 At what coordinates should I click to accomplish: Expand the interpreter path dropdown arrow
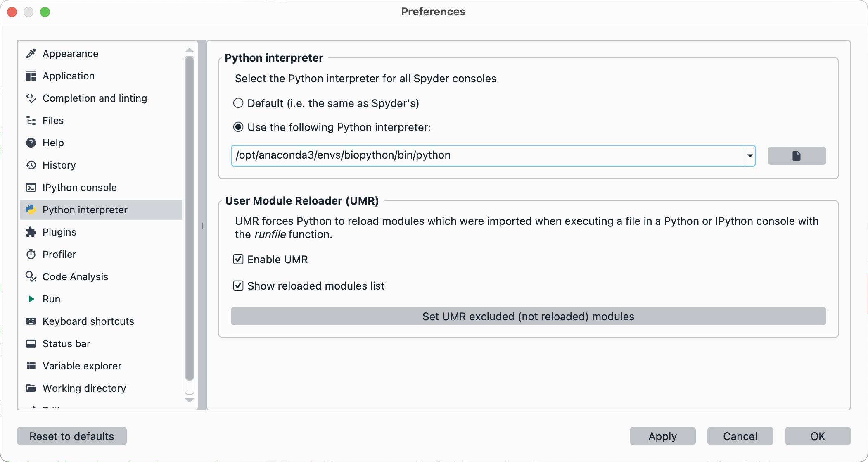coord(750,156)
